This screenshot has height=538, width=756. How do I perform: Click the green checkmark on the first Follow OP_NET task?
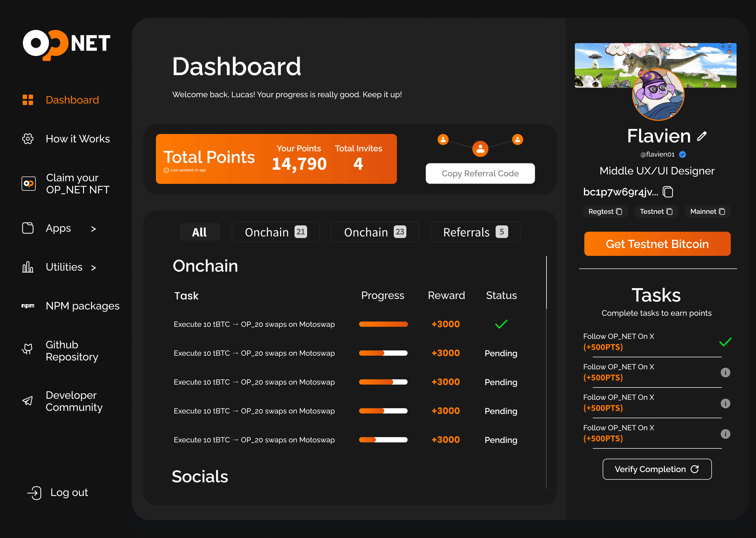coord(725,342)
